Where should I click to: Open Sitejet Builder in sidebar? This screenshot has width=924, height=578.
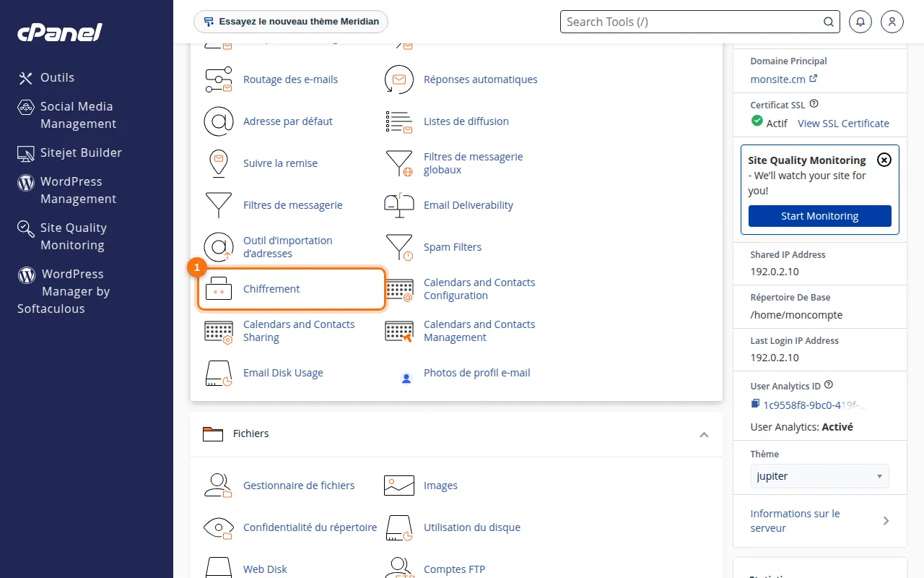click(x=70, y=152)
